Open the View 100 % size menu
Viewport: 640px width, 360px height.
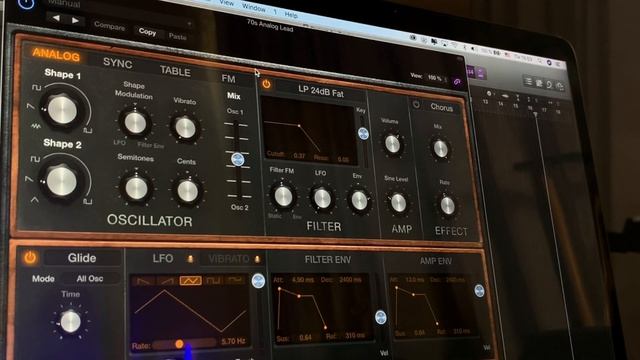click(436, 78)
